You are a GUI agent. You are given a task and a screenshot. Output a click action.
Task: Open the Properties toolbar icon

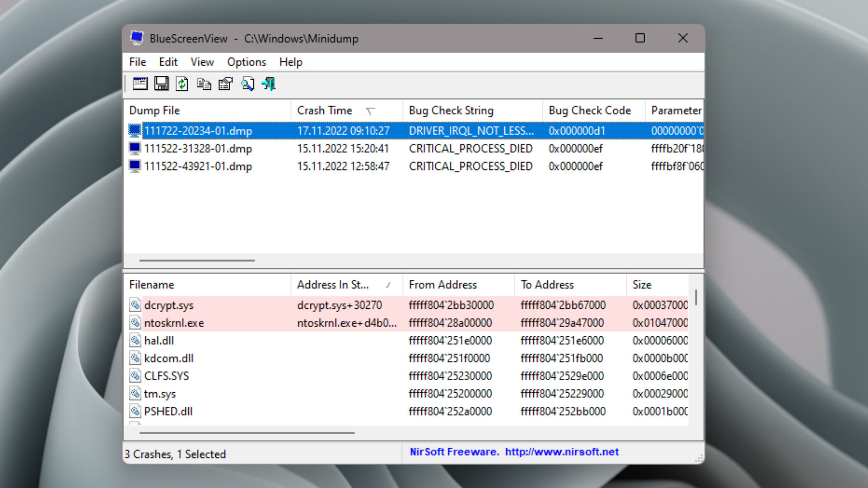[225, 84]
